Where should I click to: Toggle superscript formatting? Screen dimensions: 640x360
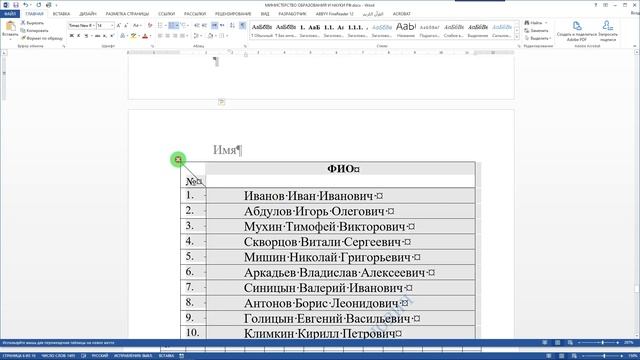click(x=112, y=36)
